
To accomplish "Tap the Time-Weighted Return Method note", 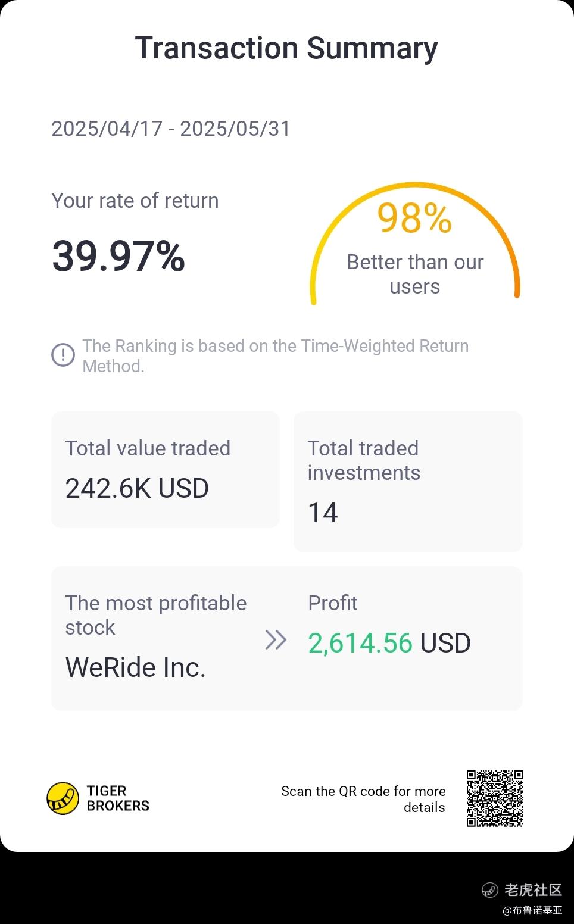I will [x=276, y=355].
